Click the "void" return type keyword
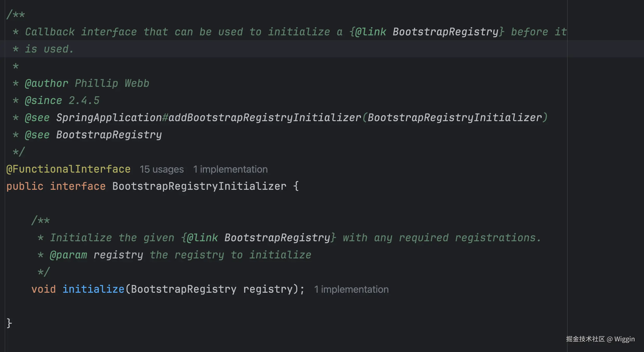 tap(43, 289)
